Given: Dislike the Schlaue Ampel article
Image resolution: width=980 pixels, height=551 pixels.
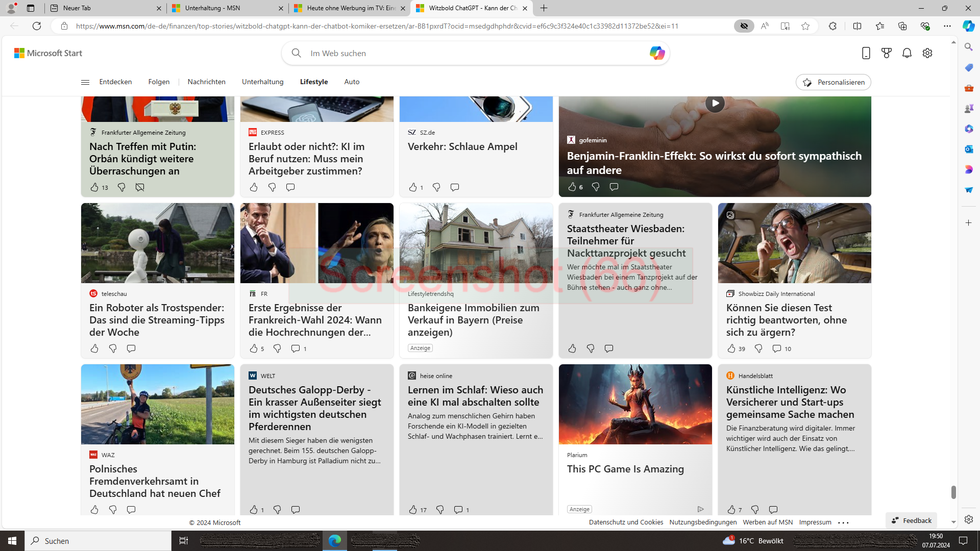Looking at the screenshot, I should (436, 187).
